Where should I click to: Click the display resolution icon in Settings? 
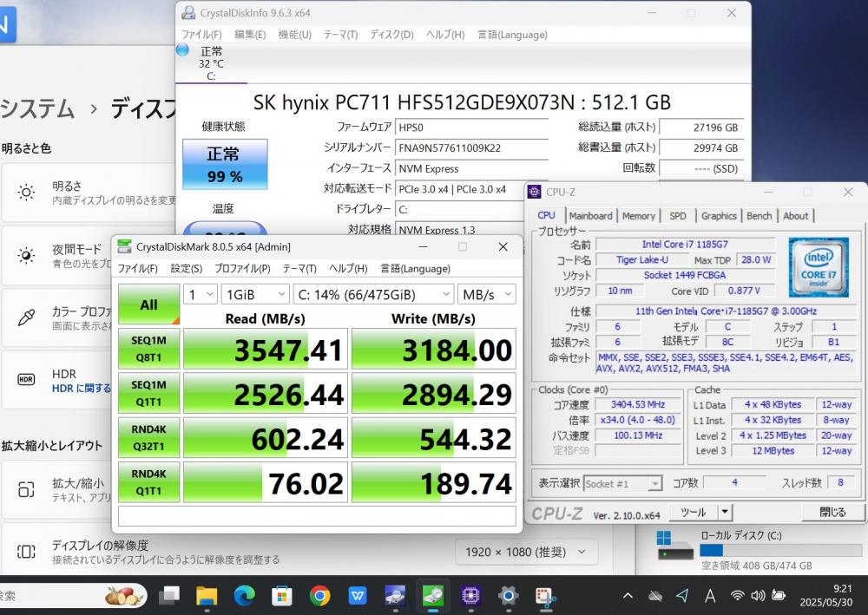(26, 552)
